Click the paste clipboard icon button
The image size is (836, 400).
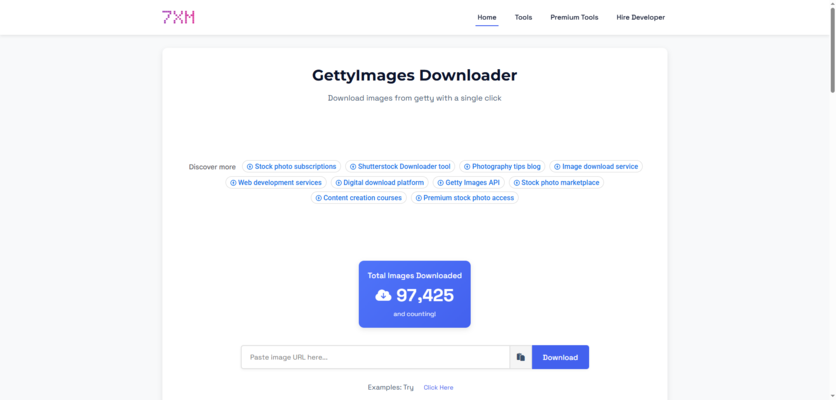click(521, 357)
